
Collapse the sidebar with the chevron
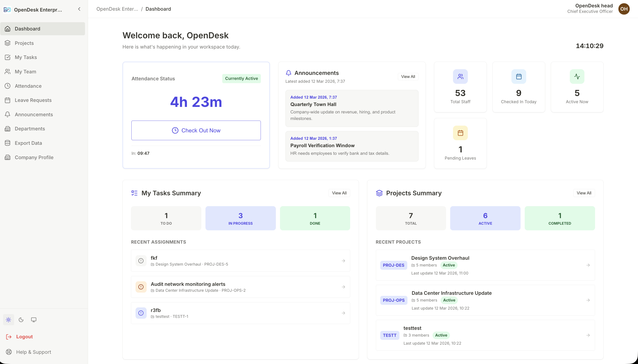click(x=79, y=9)
